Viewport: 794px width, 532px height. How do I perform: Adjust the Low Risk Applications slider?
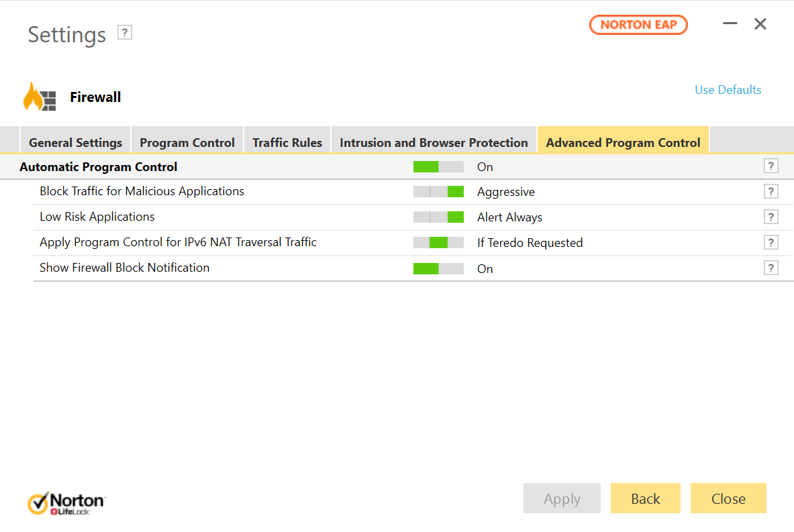(438, 217)
